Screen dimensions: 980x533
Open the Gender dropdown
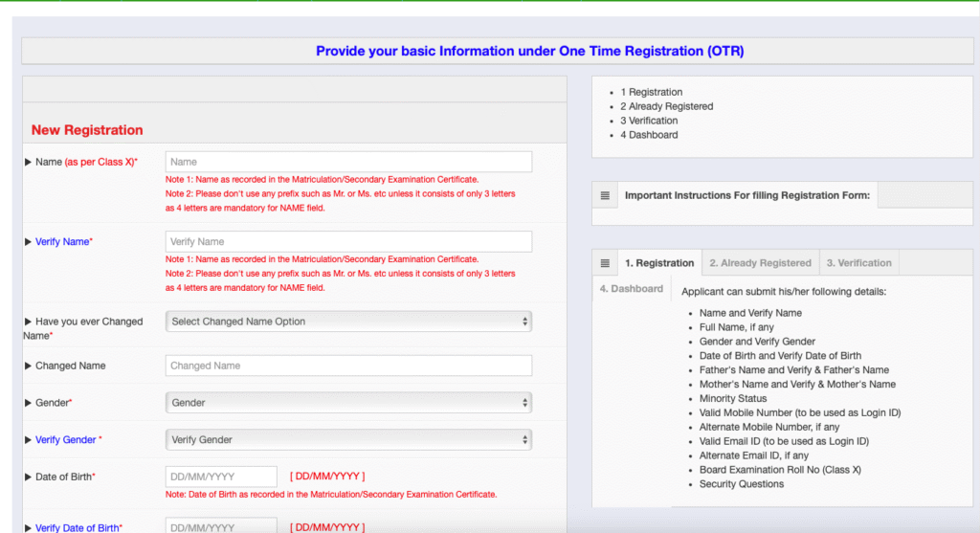pos(348,403)
